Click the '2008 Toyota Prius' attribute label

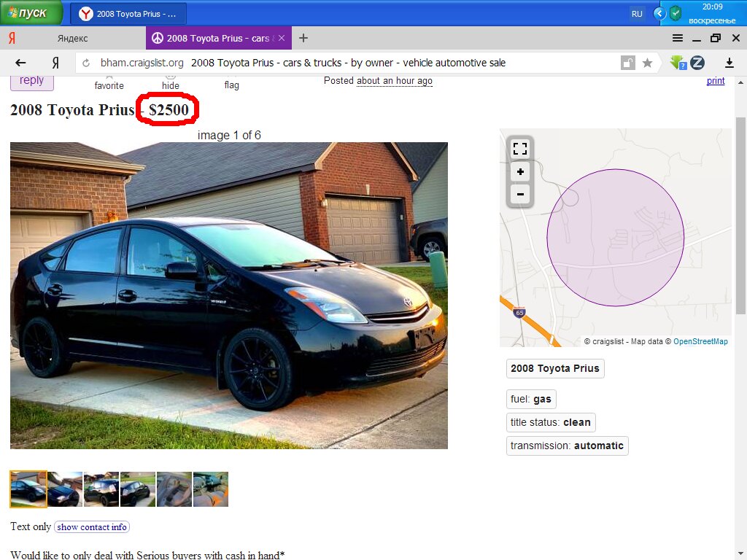tap(555, 368)
